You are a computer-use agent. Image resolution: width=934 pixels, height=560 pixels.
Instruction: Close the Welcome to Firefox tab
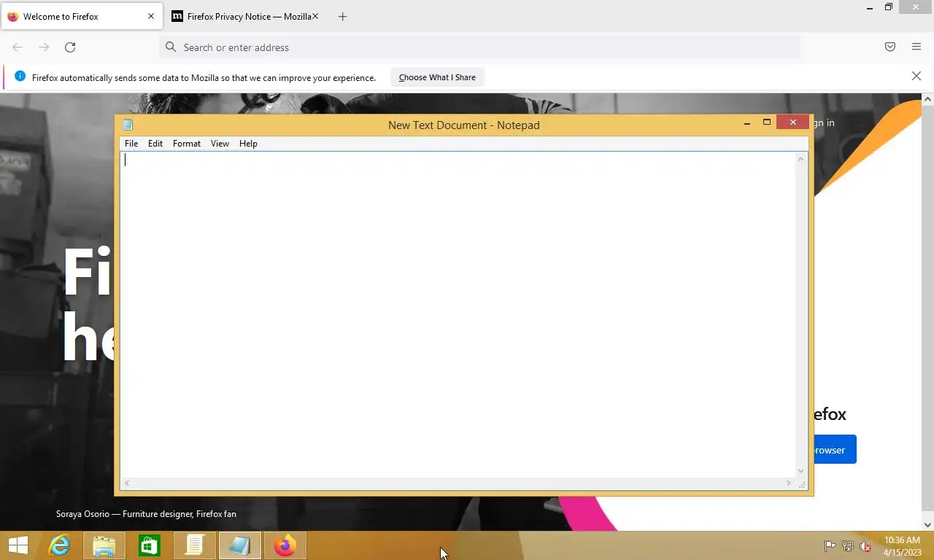pyautogui.click(x=151, y=16)
